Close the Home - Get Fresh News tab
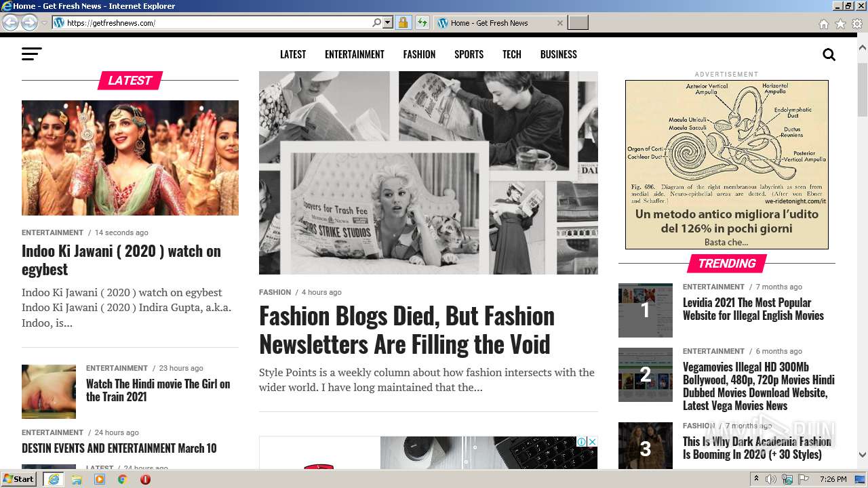Screen dimensions: 868x488 coord(559,23)
